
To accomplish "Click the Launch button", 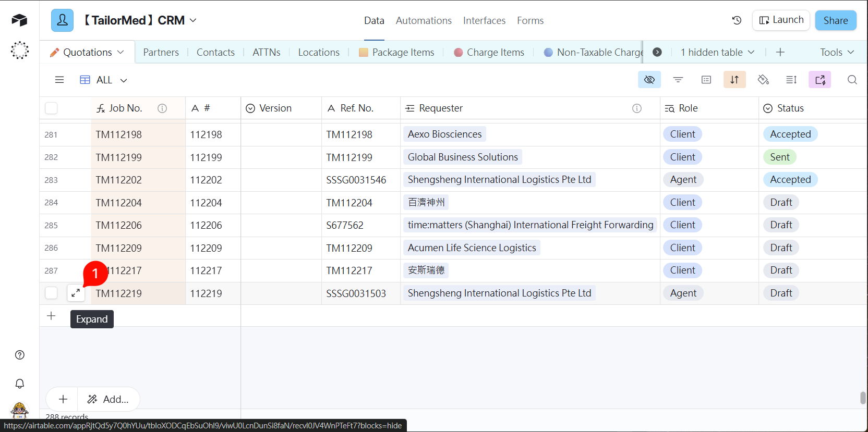I will pyautogui.click(x=781, y=20).
